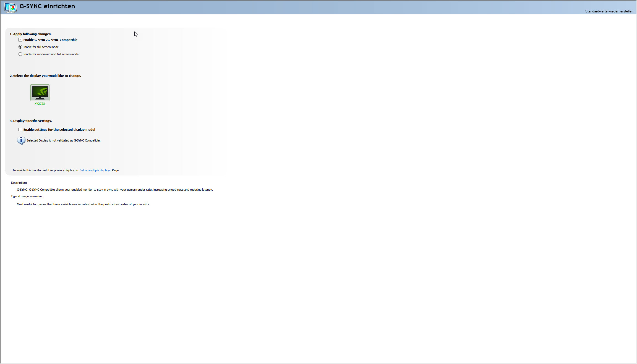This screenshot has height=364, width=637.
Task: Check Enable settings for the selected display model
Action: pyautogui.click(x=20, y=130)
